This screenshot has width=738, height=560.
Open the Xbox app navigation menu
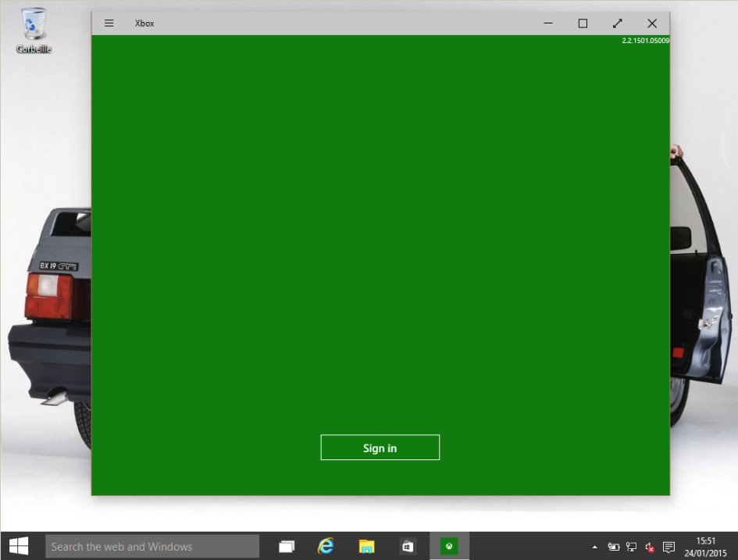pos(109,23)
